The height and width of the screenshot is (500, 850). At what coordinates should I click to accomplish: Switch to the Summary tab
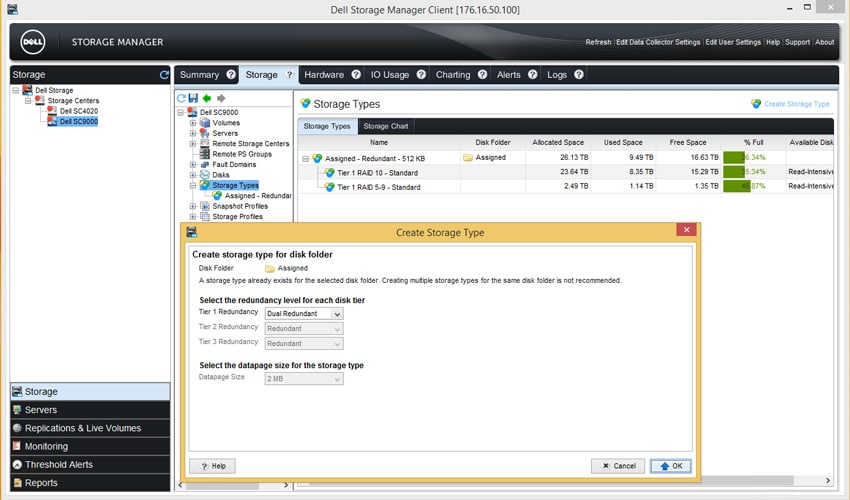(199, 75)
